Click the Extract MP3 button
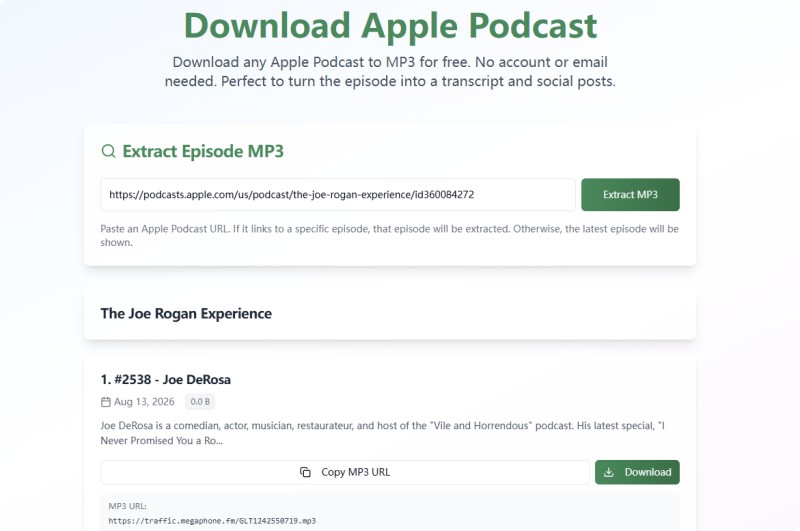The image size is (800, 531). pos(630,194)
